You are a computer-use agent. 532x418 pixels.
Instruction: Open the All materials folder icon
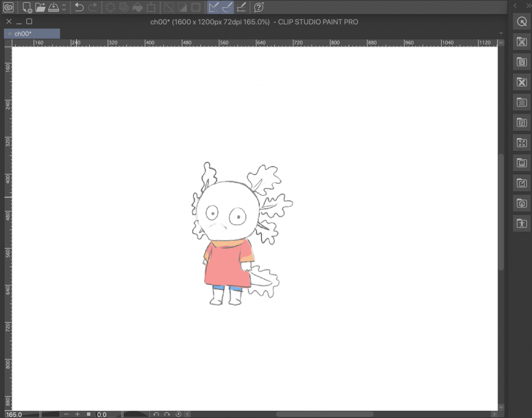point(522,42)
